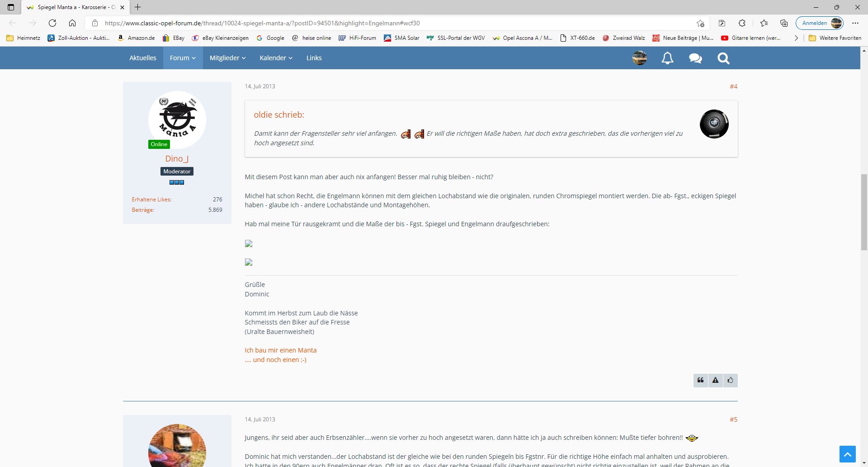Open Dino_J user profile link
Viewport: 868px width, 467px height.
pyautogui.click(x=177, y=158)
